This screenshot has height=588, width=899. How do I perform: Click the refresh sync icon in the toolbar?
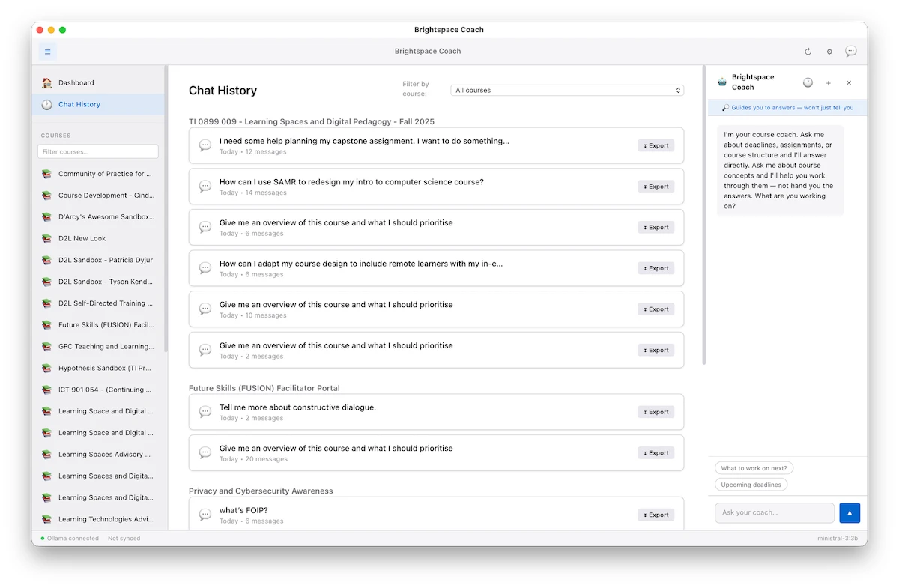click(808, 52)
